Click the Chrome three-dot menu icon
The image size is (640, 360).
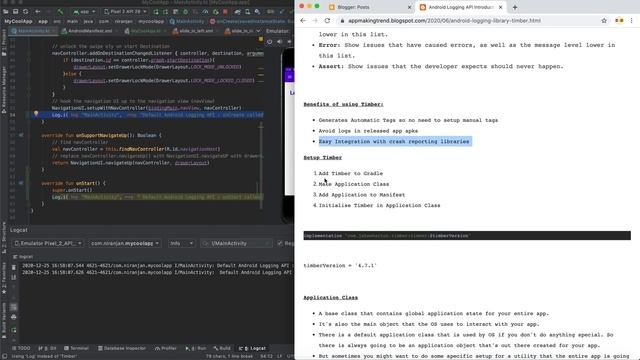point(631,20)
